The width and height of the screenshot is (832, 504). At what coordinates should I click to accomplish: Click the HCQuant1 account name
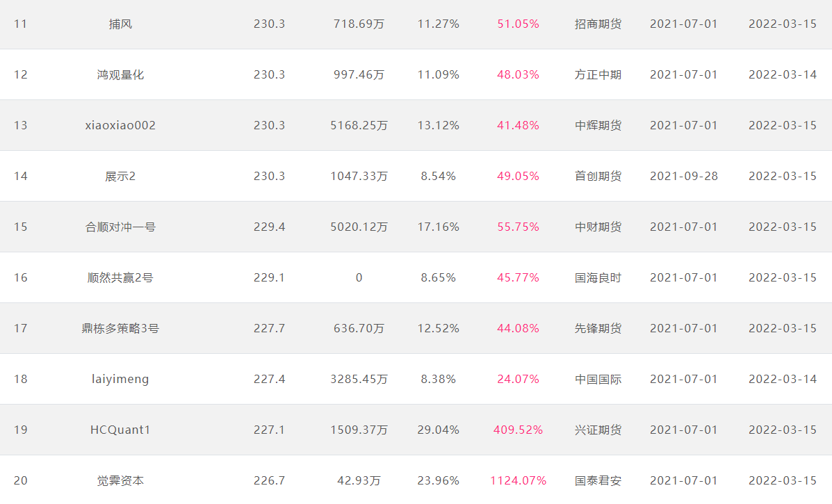tap(120, 430)
